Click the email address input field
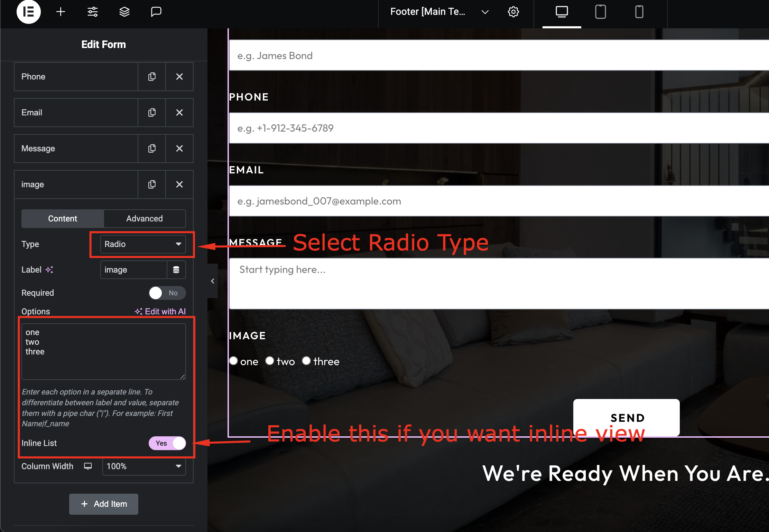Image resolution: width=769 pixels, height=532 pixels. (x=499, y=201)
